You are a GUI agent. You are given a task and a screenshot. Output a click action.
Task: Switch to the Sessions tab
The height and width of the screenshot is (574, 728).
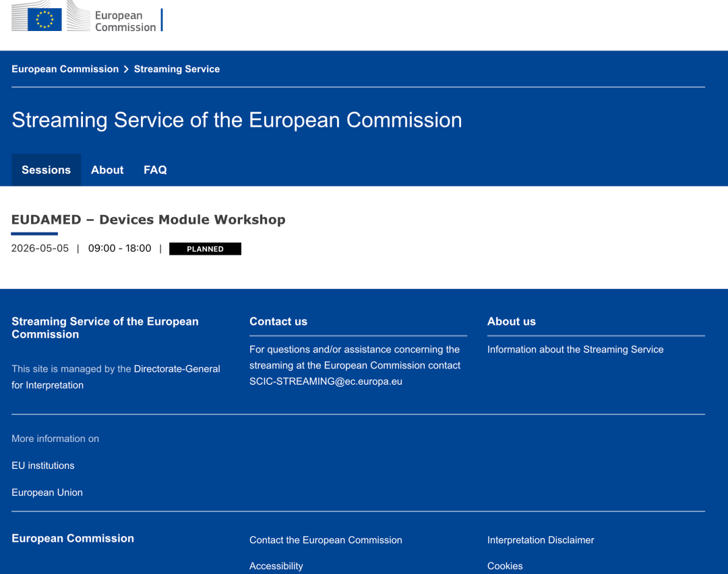coord(46,170)
